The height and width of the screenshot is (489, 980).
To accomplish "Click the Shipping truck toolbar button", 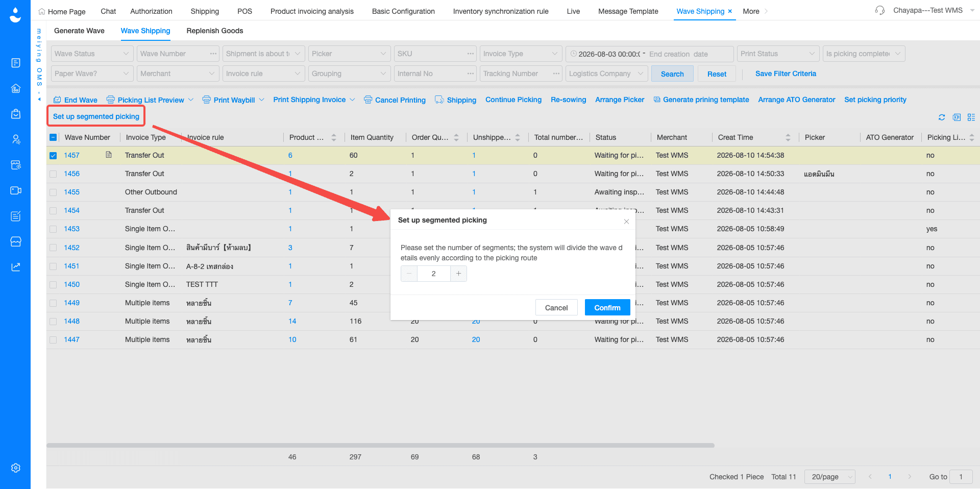I will click(x=455, y=100).
